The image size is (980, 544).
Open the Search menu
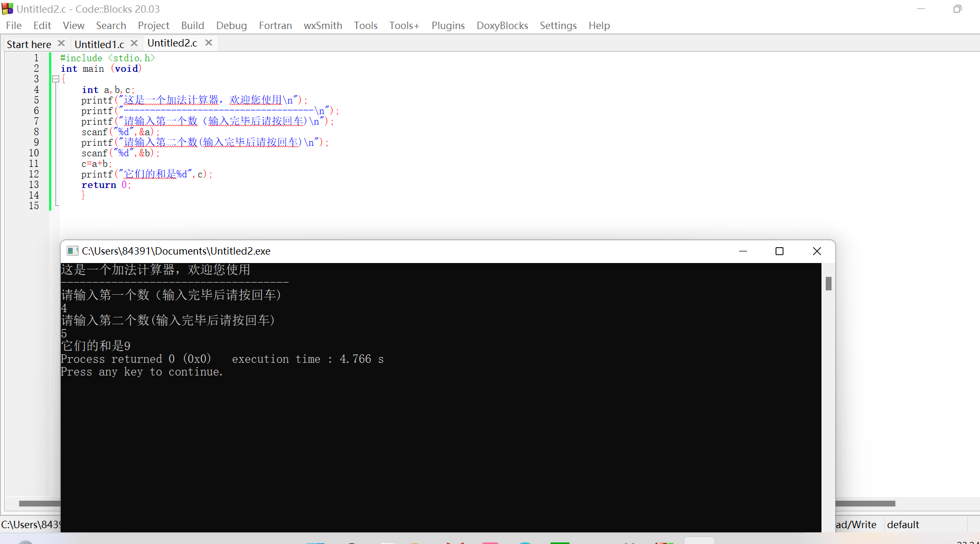click(111, 25)
